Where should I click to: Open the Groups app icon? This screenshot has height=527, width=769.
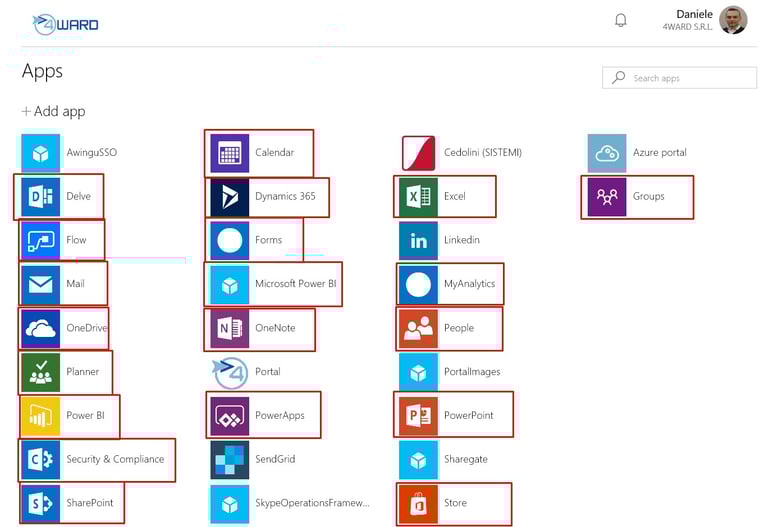pos(607,197)
